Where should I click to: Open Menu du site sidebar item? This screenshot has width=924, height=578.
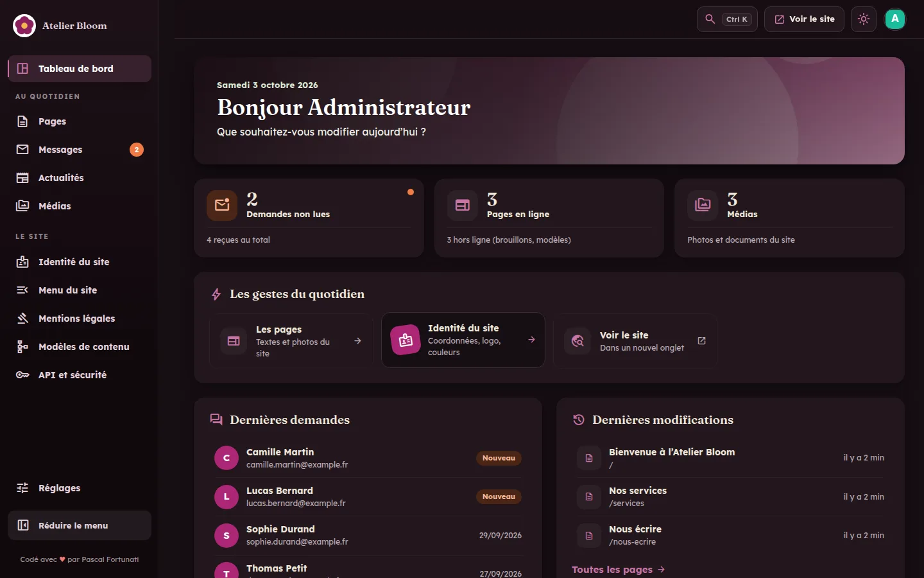coord(80,290)
